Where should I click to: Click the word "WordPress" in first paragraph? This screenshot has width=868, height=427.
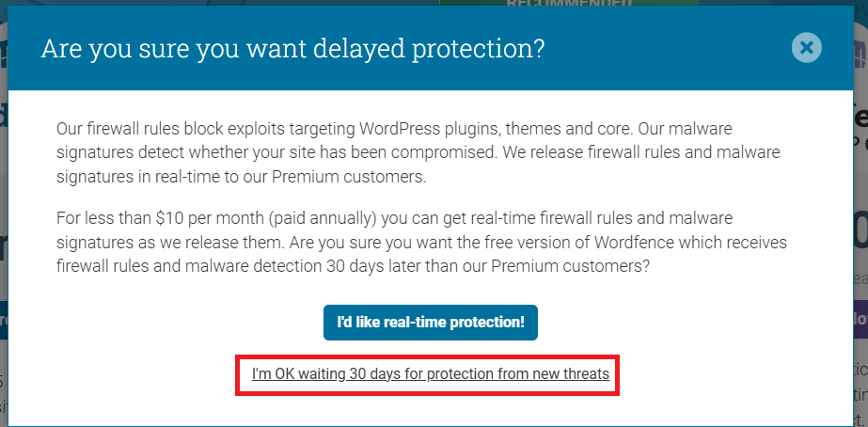[x=401, y=129]
